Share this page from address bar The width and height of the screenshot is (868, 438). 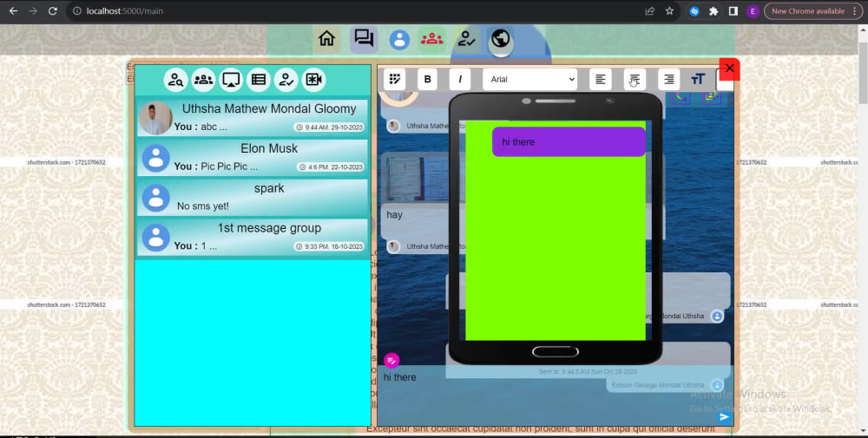tap(650, 11)
